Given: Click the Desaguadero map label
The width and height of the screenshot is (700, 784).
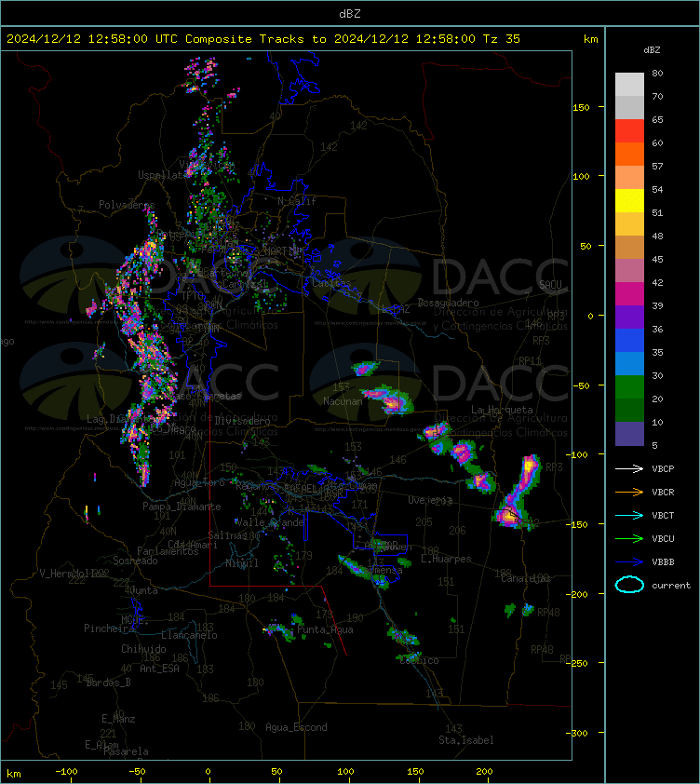Looking at the screenshot, I should pyautogui.click(x=448, y=303).
